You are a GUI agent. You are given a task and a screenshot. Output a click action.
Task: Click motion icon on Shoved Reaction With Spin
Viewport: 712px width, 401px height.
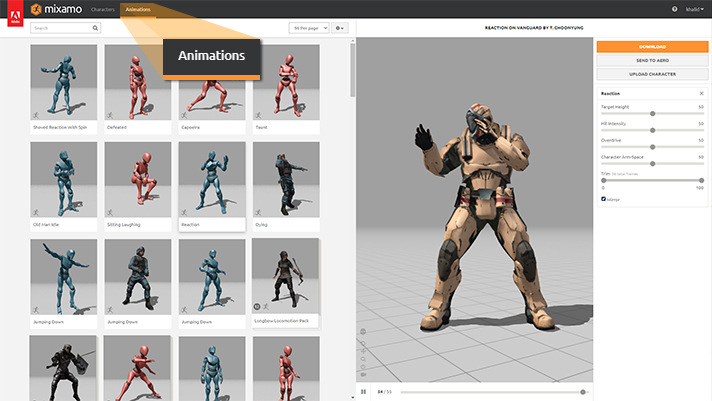[36, 115]
